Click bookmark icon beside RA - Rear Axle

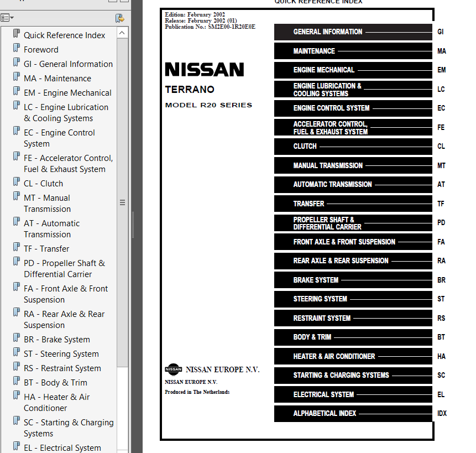point(17,312)
